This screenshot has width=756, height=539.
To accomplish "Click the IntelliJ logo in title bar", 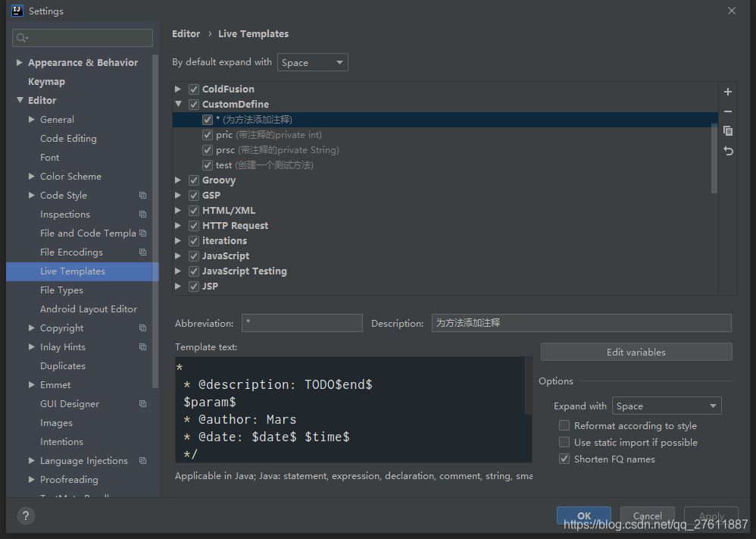I will tap(17, 11).
